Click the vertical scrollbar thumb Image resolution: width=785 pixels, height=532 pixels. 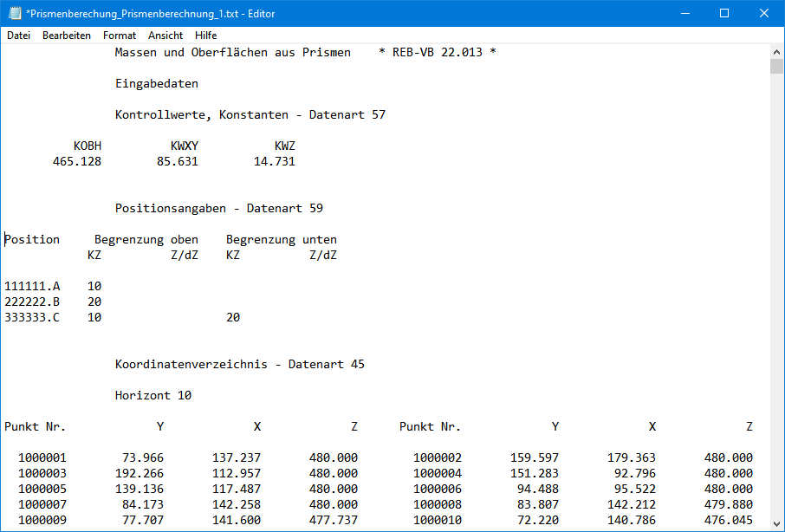[777, 68]
